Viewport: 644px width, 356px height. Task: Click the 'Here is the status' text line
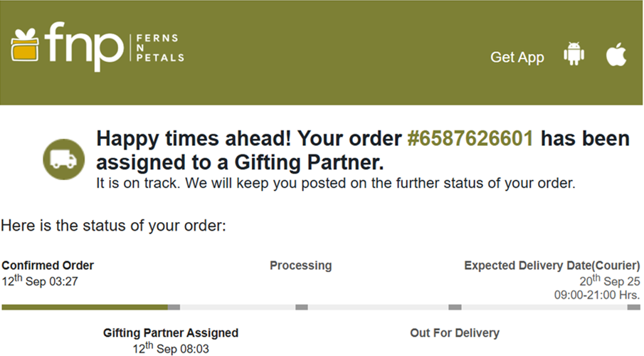(113, 226)
